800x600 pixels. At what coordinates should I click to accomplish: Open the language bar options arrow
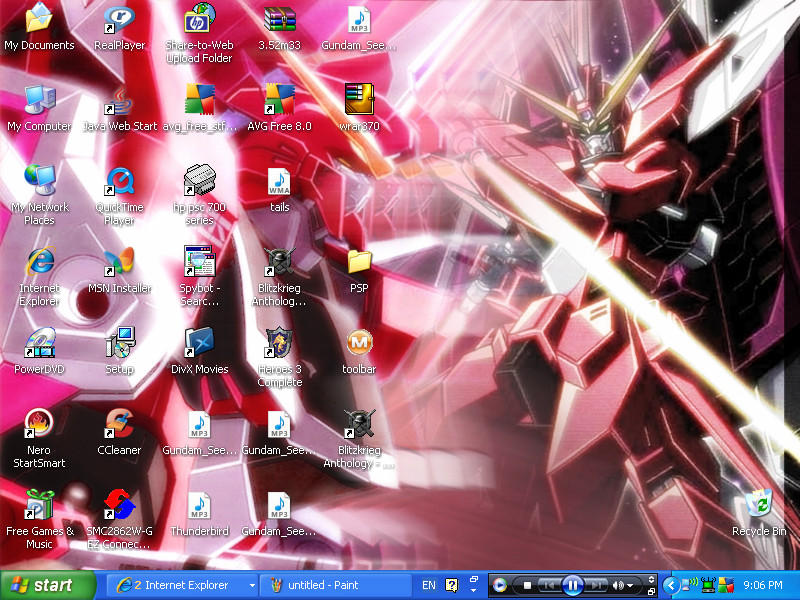pyautogui.click(x=474, y=590)
